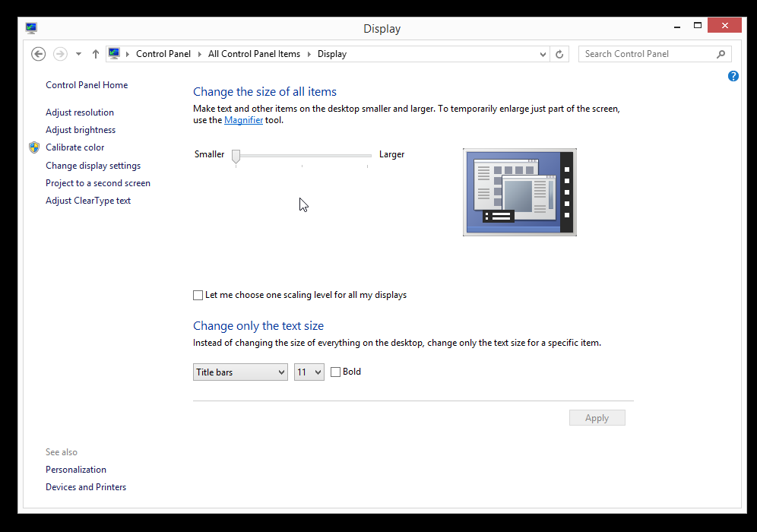This screenshot has height=532, width=757.
Task: Open Personalization under See also
Action: (76, 470)
